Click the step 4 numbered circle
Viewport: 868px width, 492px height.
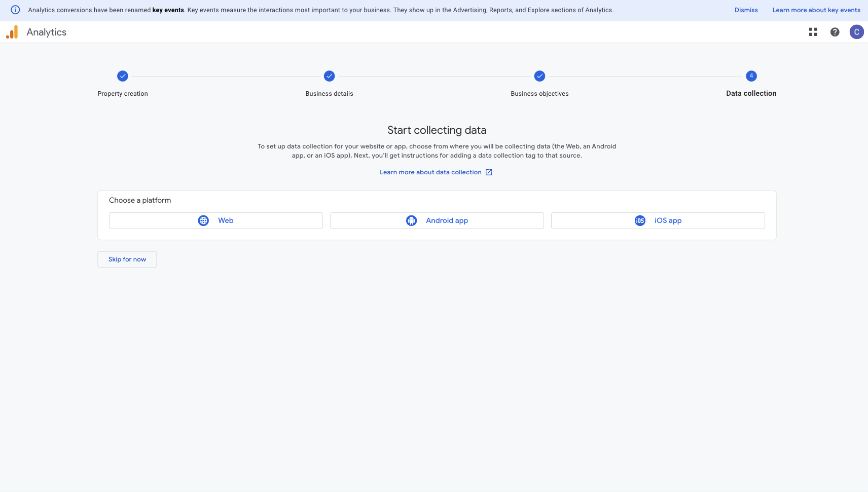[x=751, y=76]
